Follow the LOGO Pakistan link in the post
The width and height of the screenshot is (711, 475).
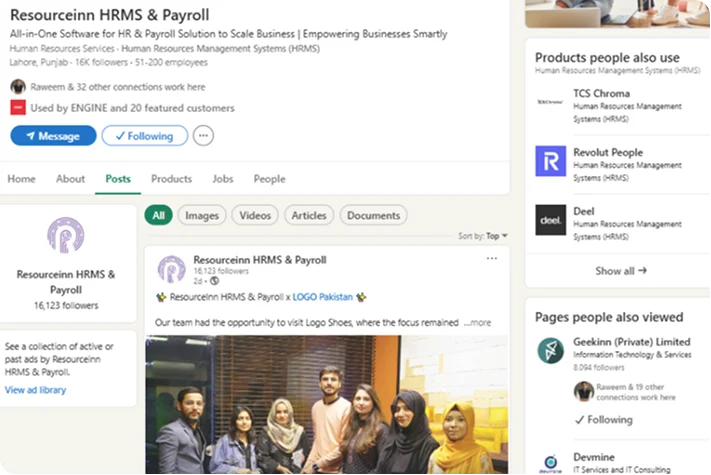322,297
